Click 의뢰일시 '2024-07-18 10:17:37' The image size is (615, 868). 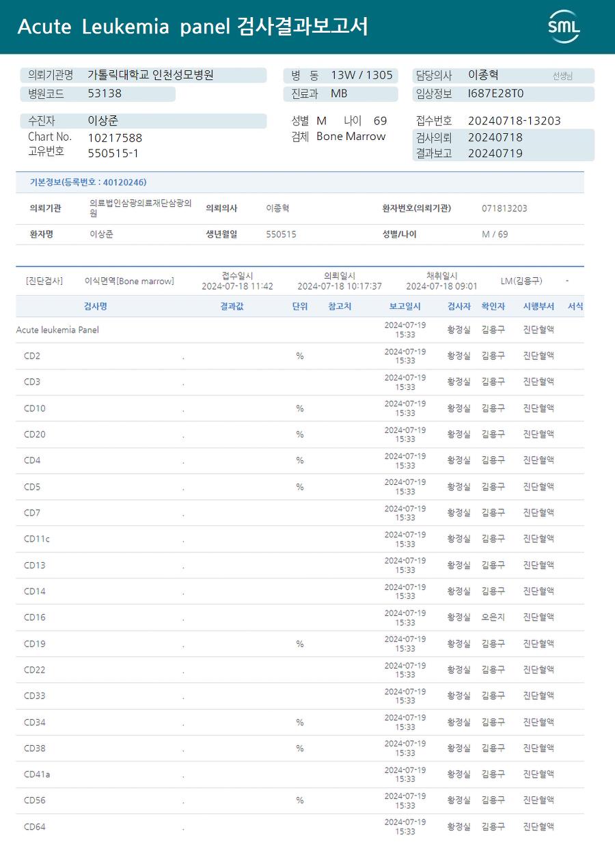(x=340, y=286)
